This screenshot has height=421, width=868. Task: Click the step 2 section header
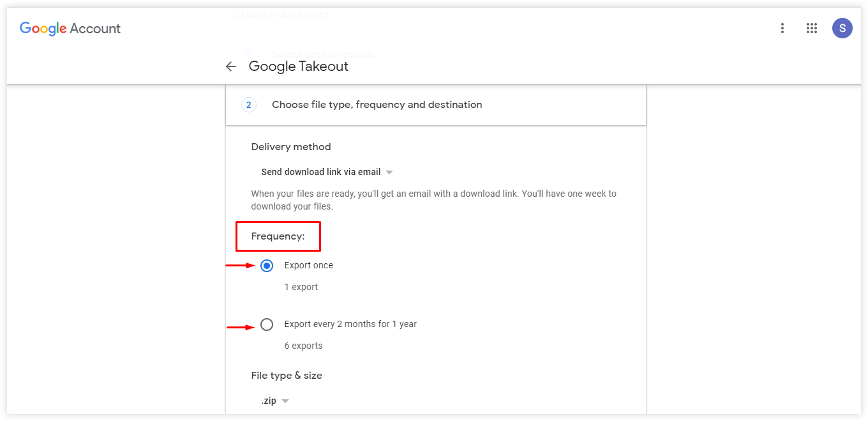(x=436, y=105)
